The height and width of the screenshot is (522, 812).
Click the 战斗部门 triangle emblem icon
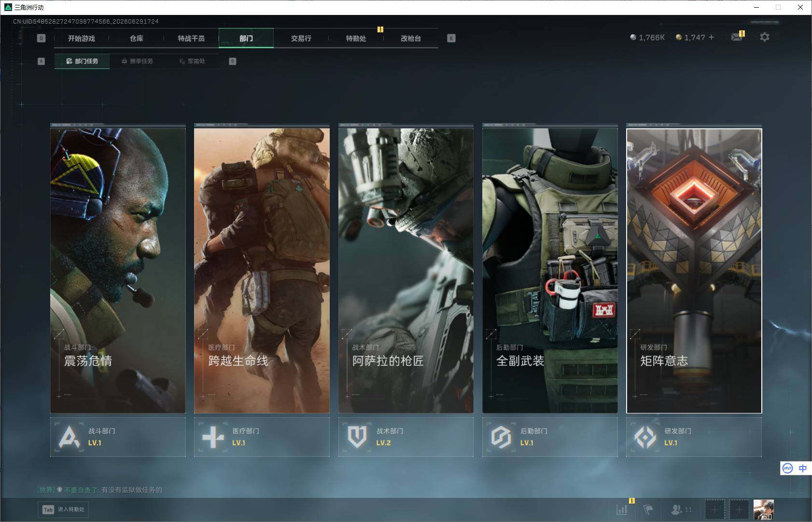(69, 437)
